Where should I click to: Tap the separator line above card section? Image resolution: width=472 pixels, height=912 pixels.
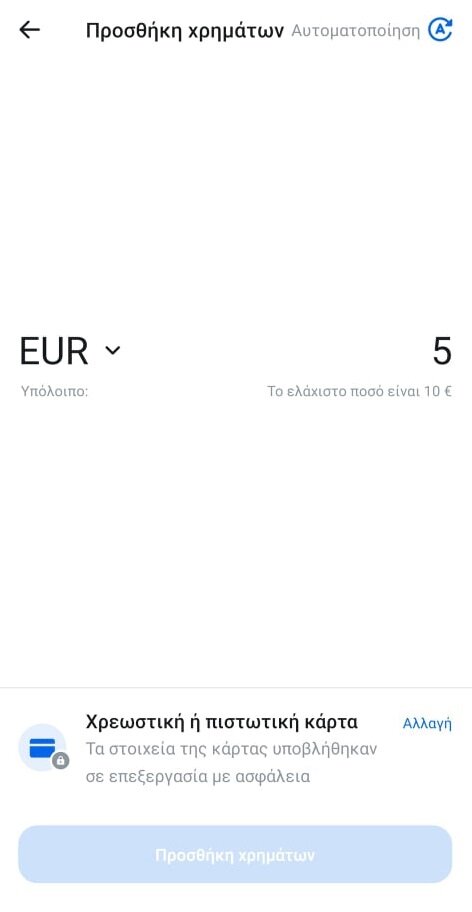coord(236,687)
